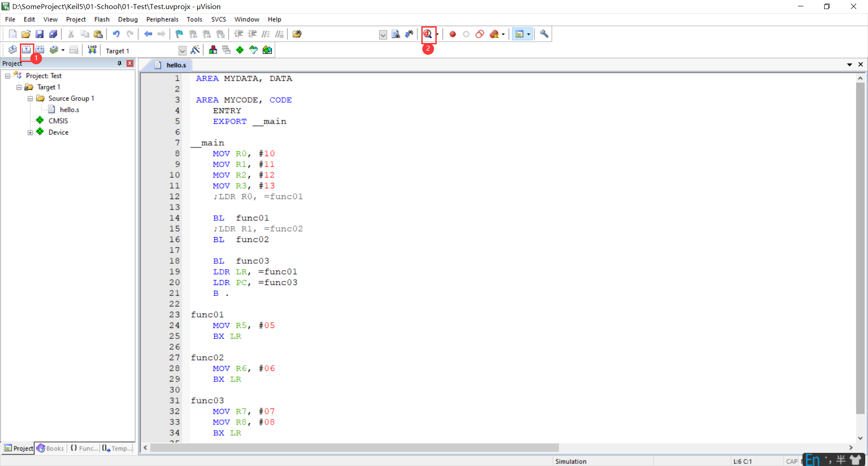
Task: Open Pack Installer icon
Action: [267, 50]
